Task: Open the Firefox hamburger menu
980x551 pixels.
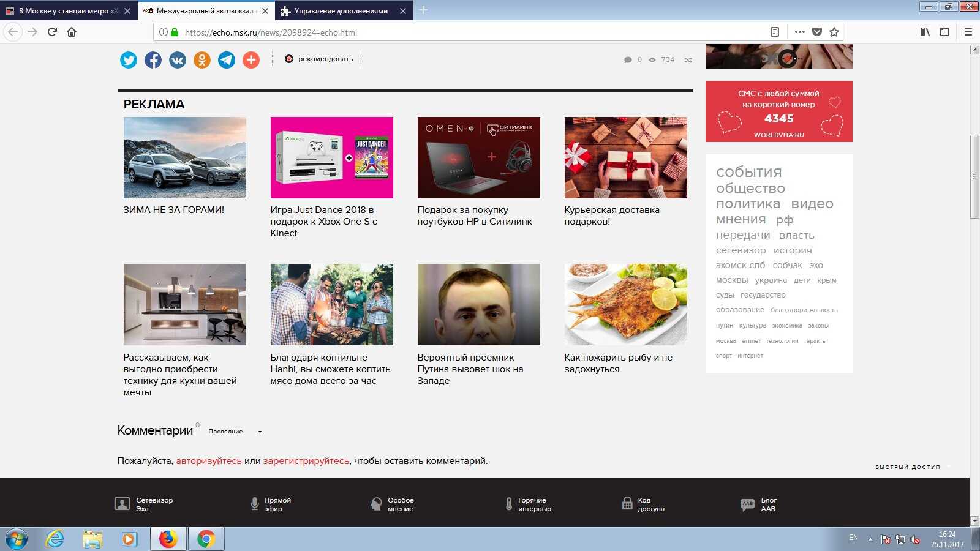Action: click(968, 32)
